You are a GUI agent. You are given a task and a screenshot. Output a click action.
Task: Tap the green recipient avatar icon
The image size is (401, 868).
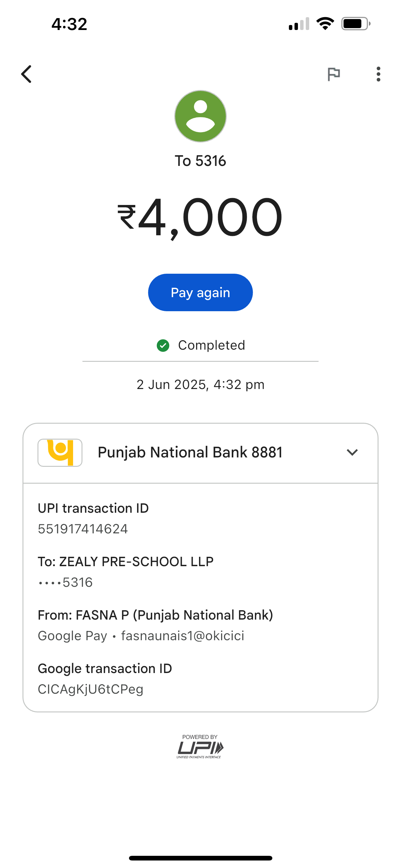[200, 116]
